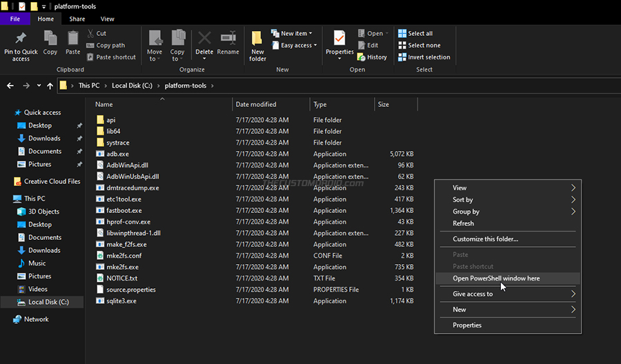This screenshot has height=364, width=621.
Task: Open the New item dropdown
Action: coord(293,33)
